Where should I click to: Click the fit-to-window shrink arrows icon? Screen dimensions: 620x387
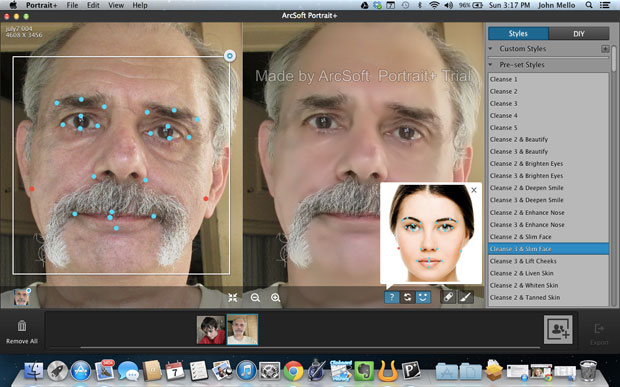point(232,298)
